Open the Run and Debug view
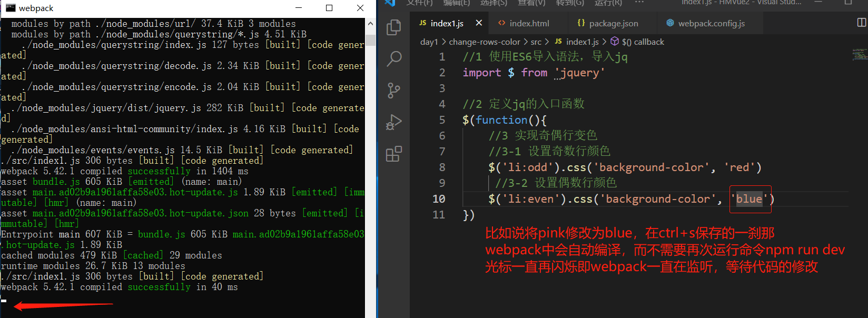This screenshot has height=318, width=868. click(x=394, y=122)
